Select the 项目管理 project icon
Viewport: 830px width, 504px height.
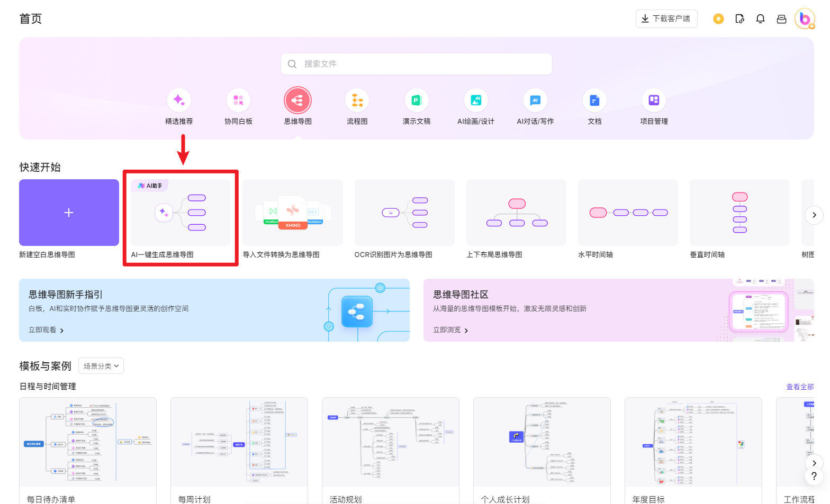point(654,100)
